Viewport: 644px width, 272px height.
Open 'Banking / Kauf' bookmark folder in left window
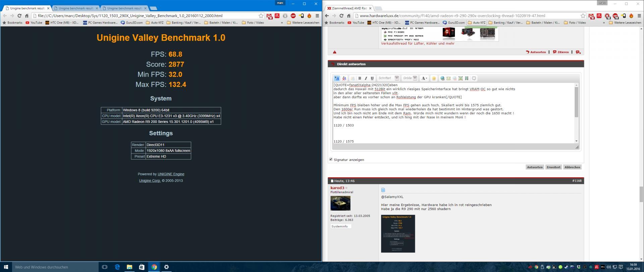(183, 23)
